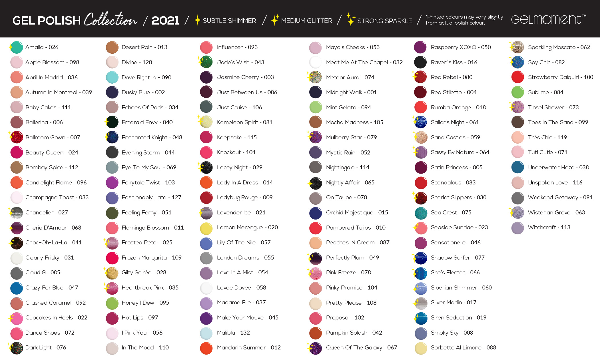Click the Medium Glitter double-star icon

[x=274, y=20]
